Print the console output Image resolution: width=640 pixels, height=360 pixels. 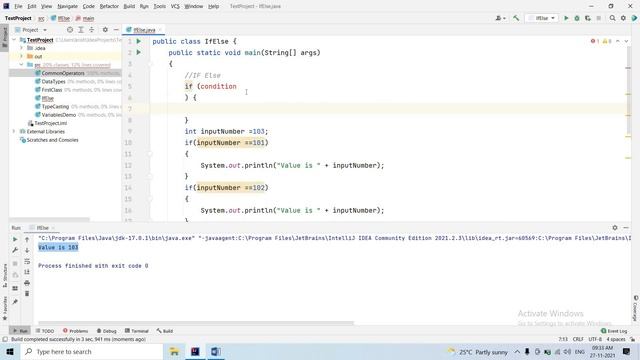(27, 283)
